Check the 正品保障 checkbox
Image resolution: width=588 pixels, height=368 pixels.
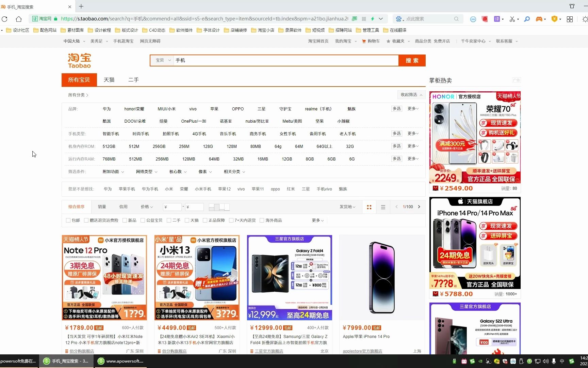click(x=205, y=220)
